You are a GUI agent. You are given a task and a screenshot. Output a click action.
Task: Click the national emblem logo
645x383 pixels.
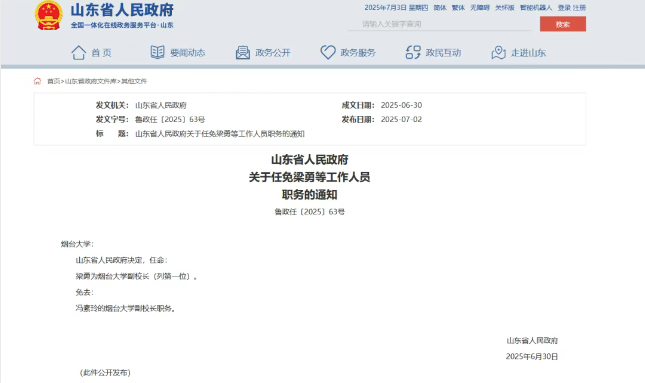coord(49,16)
